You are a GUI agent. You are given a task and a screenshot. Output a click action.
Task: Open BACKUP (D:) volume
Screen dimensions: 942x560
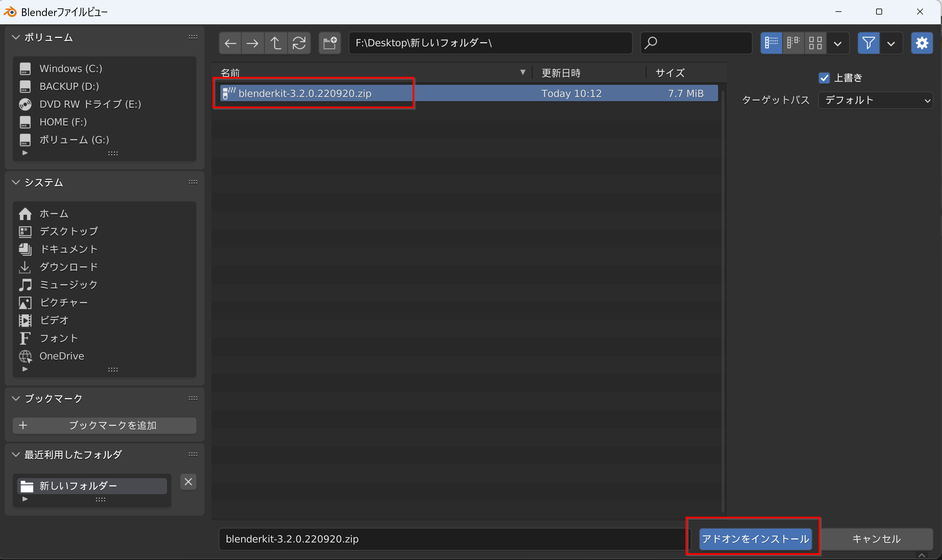(x=104, y=86)
